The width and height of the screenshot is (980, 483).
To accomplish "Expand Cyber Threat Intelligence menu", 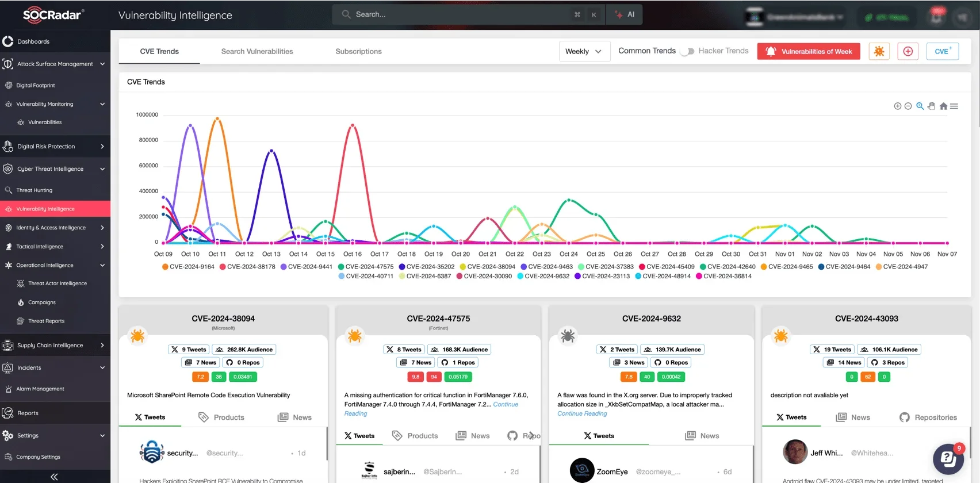I will (55, 169).
